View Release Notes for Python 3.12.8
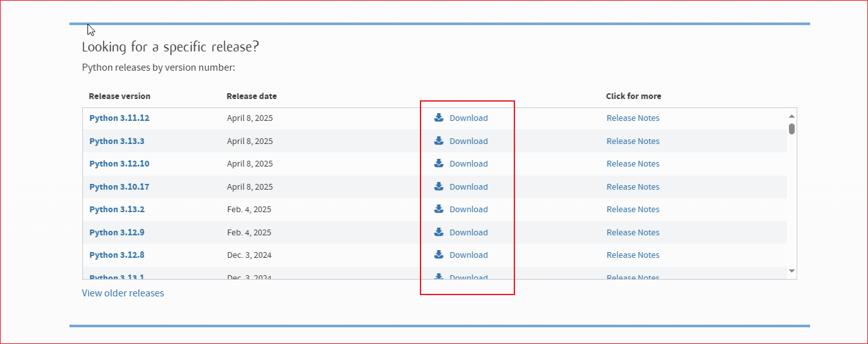Viewport: 868px width, 344px height. coord(633,255)
